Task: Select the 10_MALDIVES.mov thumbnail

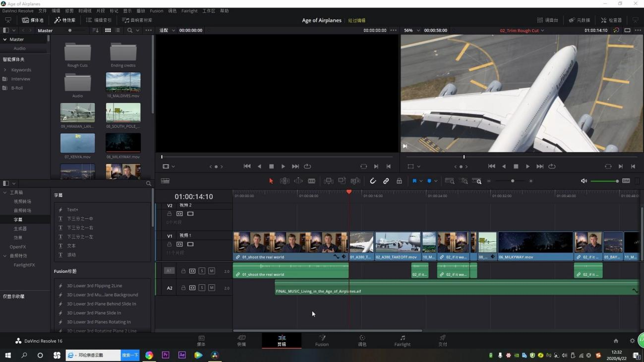Action: pos(123,82)
